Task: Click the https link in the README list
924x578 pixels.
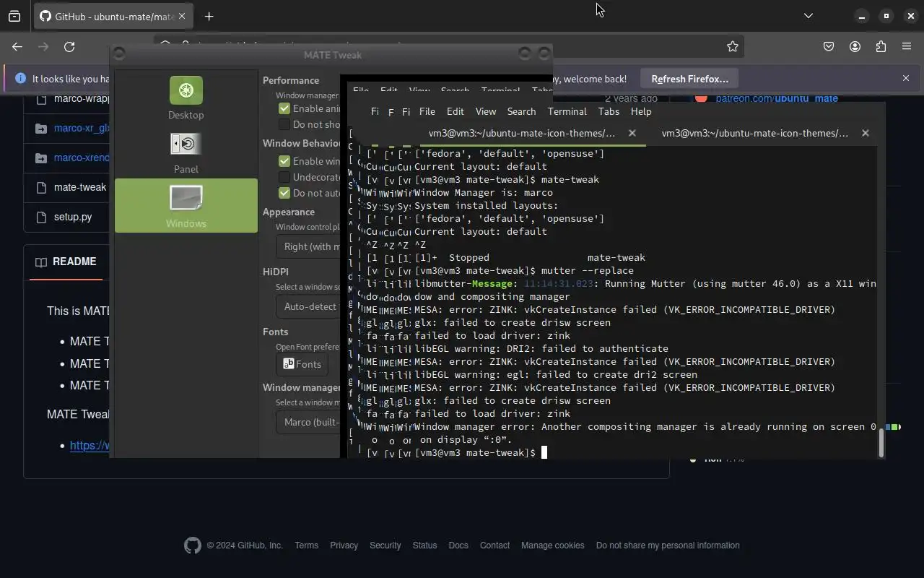Action: [90, 445]
